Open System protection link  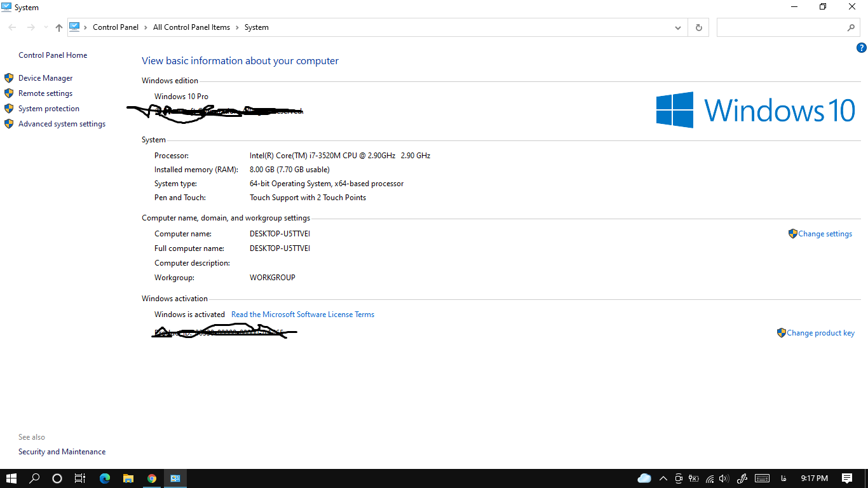pyautogui.click(x=49, y=109)
